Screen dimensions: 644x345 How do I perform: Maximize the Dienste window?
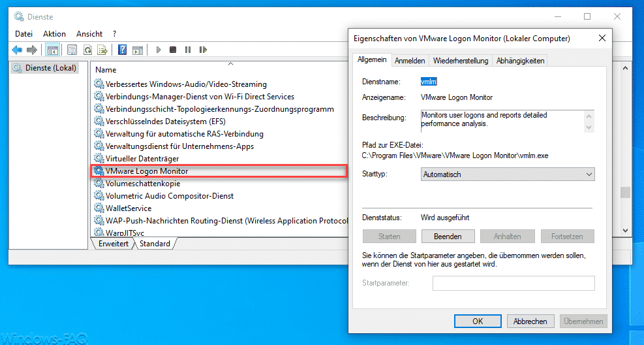pos(587,16)
